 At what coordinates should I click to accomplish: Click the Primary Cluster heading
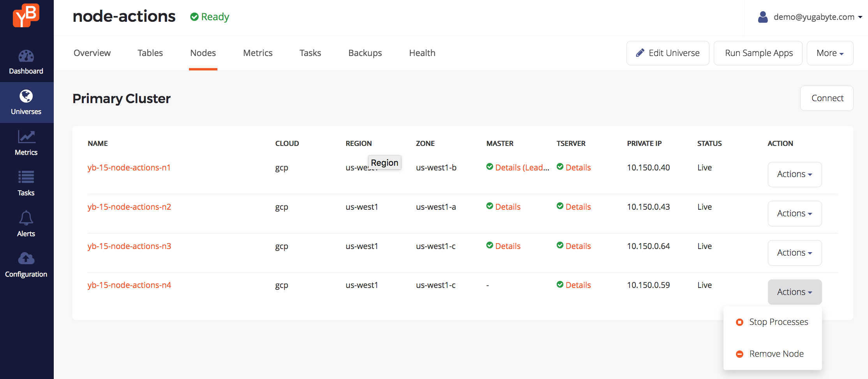122,99
